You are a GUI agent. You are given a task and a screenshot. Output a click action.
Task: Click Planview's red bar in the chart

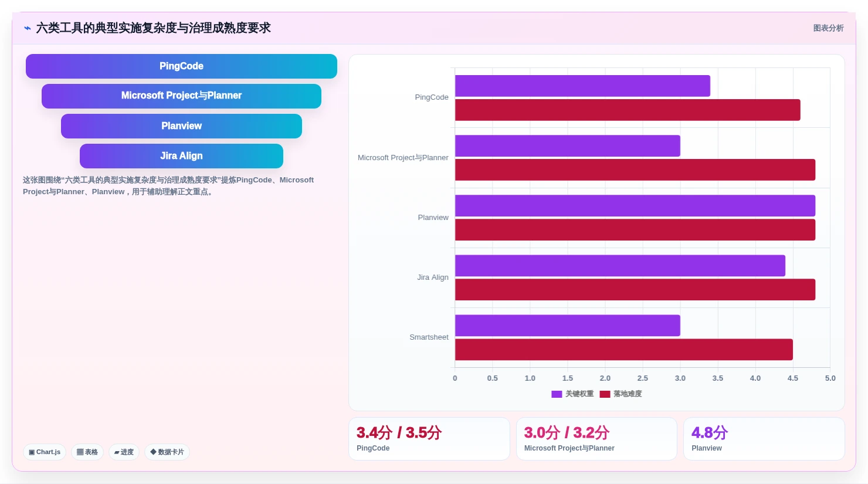635,229
